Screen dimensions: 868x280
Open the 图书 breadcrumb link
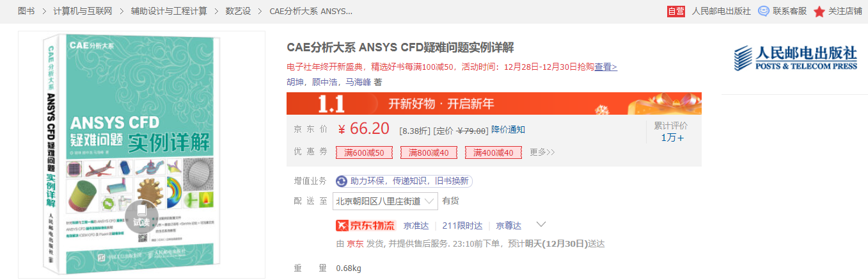pyautogui.click(x=26, y=12)
